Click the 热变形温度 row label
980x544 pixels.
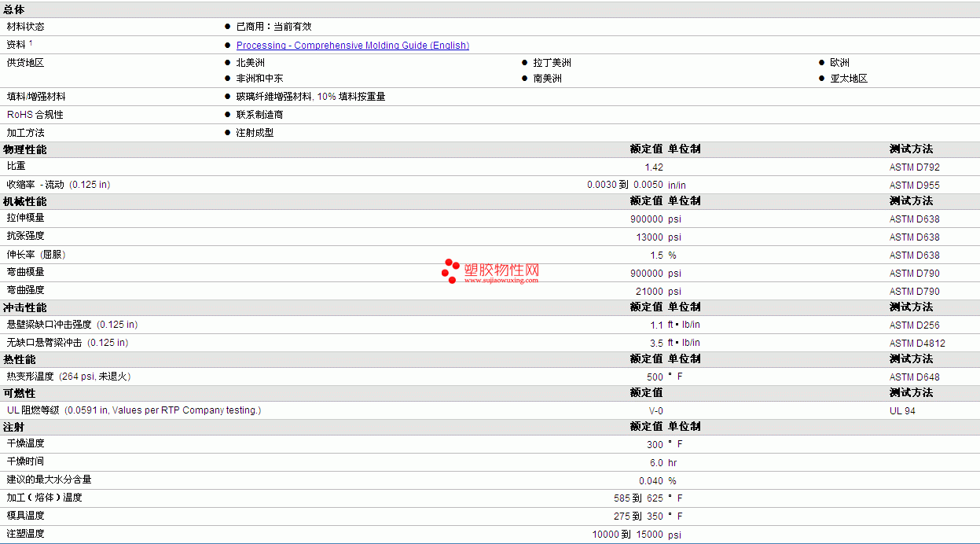[x=69, y=377]
